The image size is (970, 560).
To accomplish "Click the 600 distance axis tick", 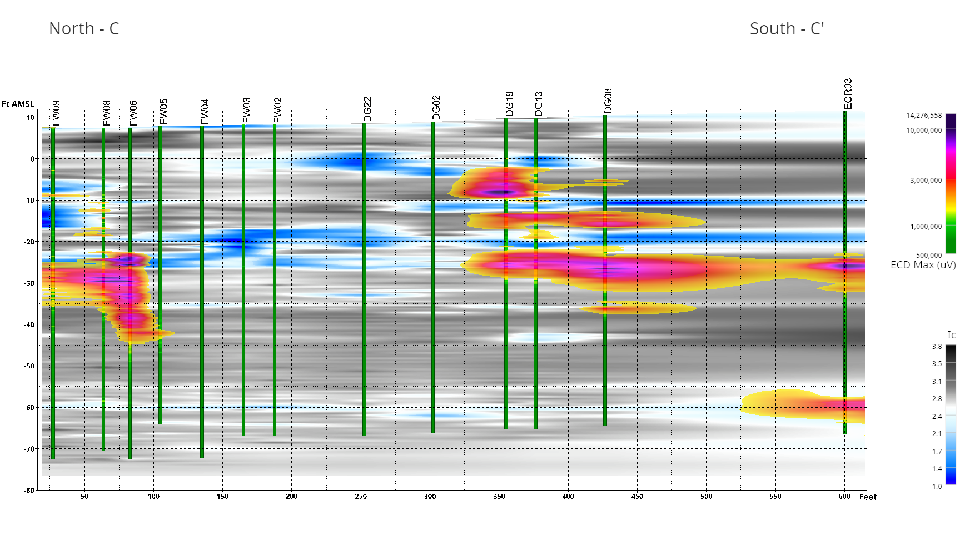I will pos(844,497).
